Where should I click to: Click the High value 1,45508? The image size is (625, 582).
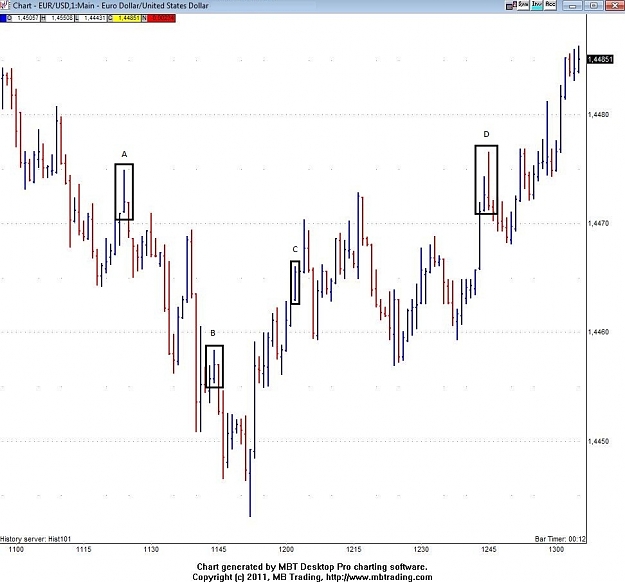click(60, 18)
